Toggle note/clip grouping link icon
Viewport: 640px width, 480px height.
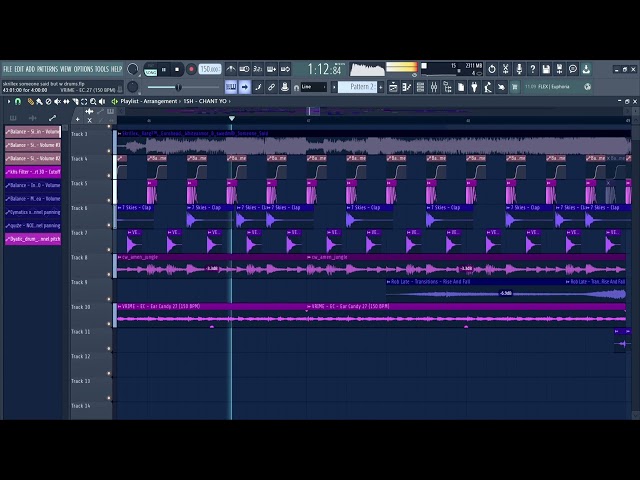point(271,87)
